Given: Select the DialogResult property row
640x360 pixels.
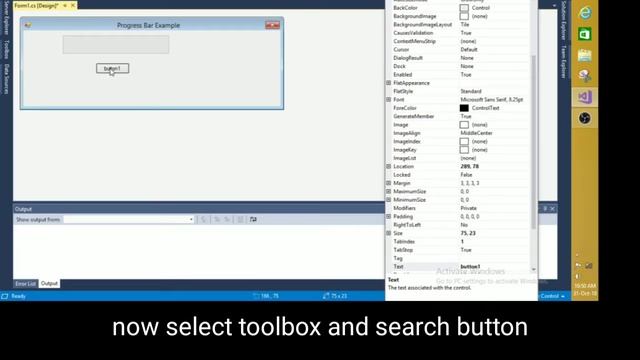Looking at the screenshot, I should (458, 58).
